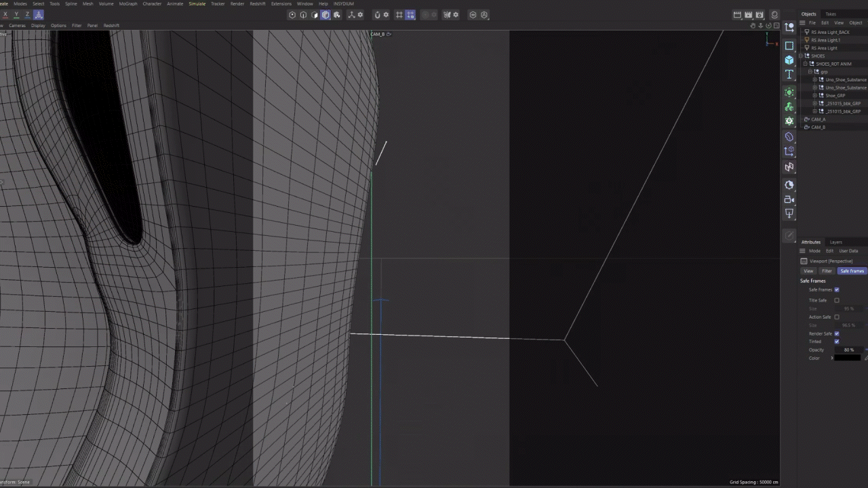This screenshot has width=868, height=488.
Task: Collapse the SHOES_ROT ANIM group
Action: pos(805,64)
